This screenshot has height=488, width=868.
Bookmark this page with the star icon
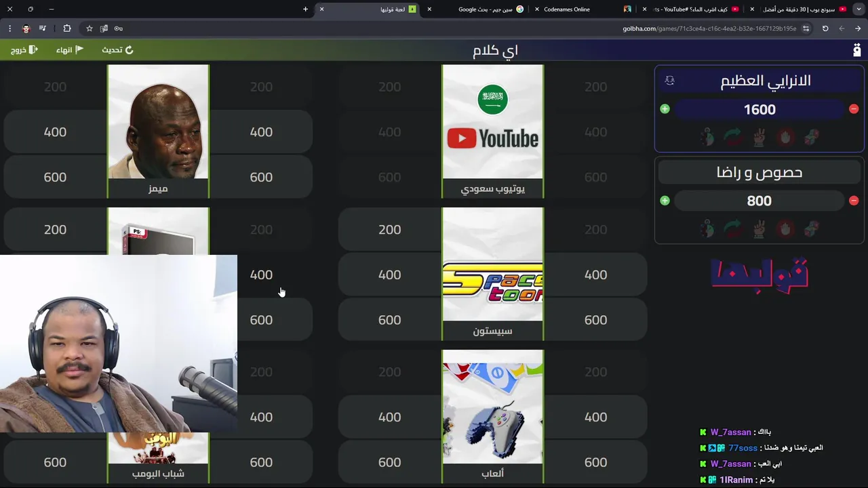coord(89,28)
